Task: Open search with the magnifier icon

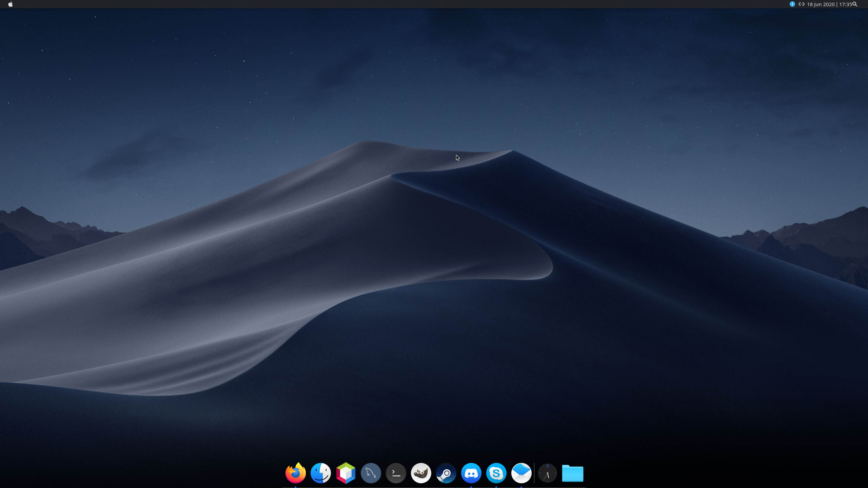Action: coord(855,4)
